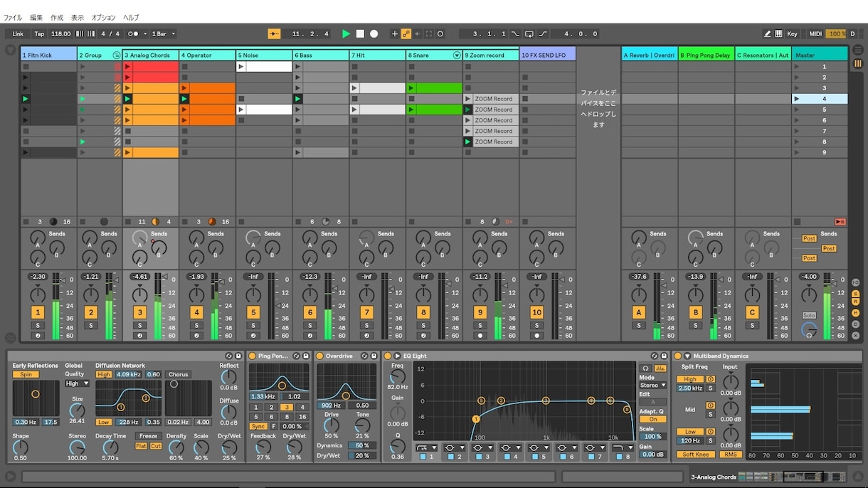Solo track 3 Analog Chords
The width and height of the screenshot is (868, 488).
140,325
